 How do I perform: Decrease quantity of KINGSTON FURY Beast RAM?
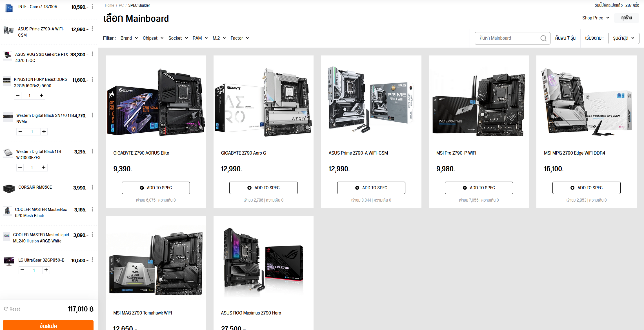coord(18,95)
